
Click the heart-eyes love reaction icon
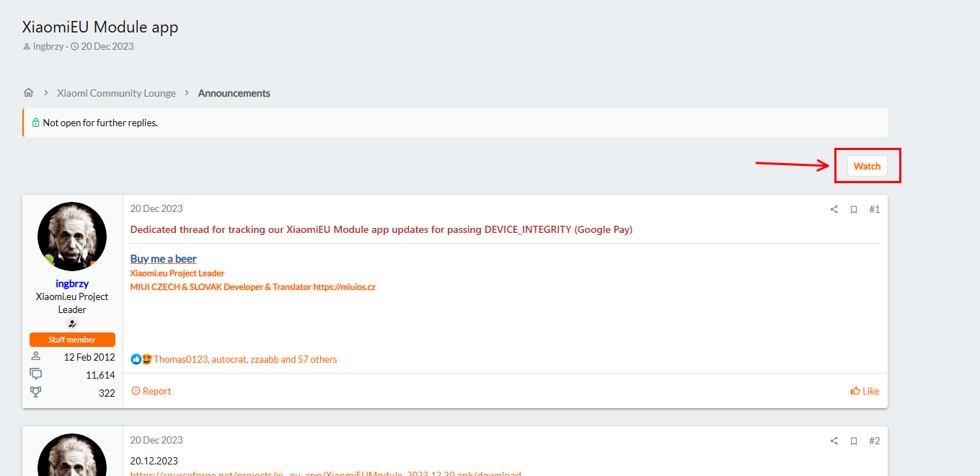point(146,359)
